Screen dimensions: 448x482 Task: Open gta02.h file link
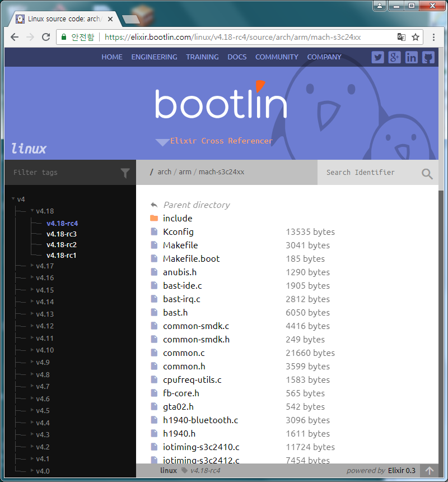pyautogui.click(x=178, y=407)
